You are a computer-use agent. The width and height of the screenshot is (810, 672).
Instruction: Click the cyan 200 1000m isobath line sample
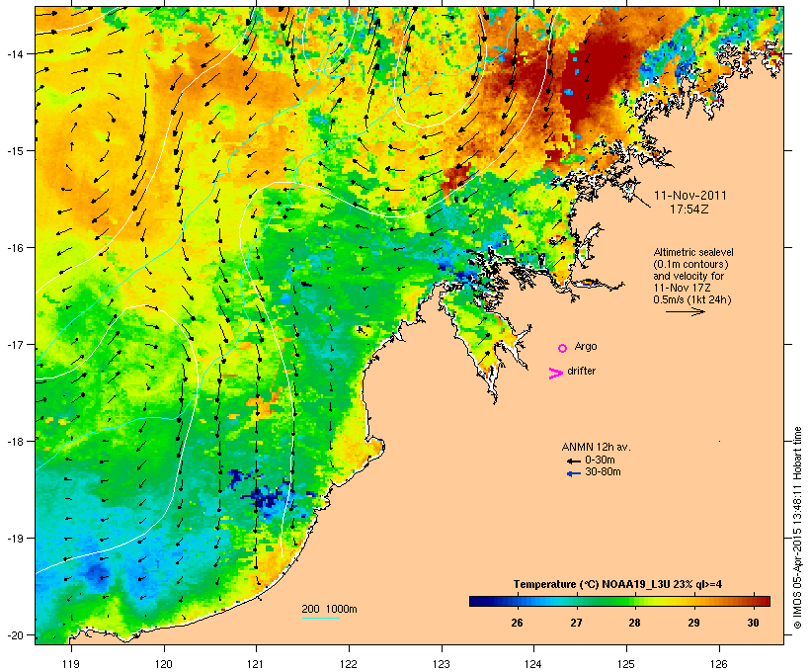(321, 618)
